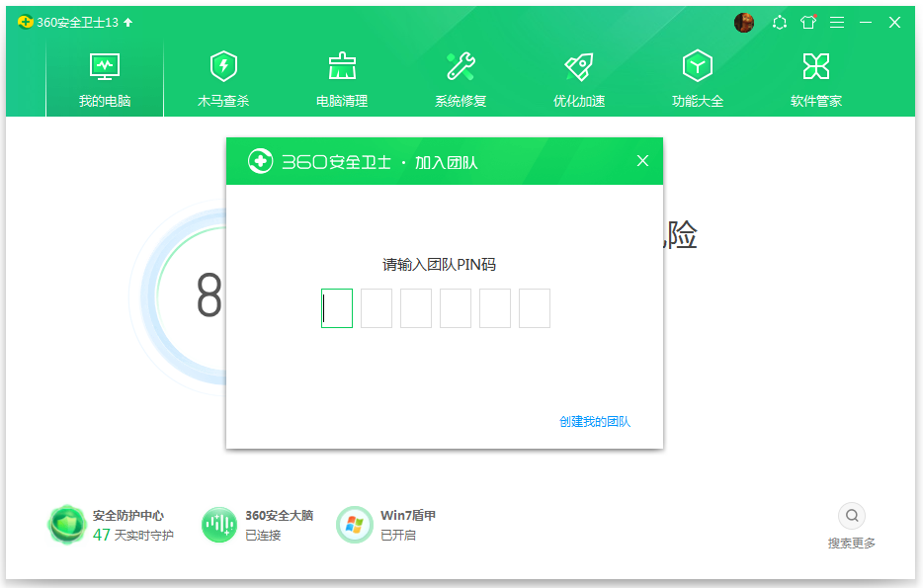Image resolution: width=923 pixels, height=588 pixels.
Task: Select 优化加速 tab
Action: (579, 79)
